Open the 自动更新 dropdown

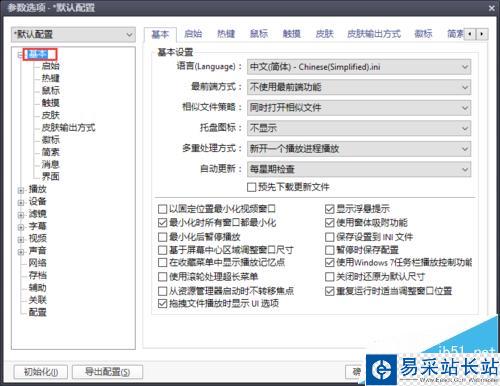click(359, 169)
